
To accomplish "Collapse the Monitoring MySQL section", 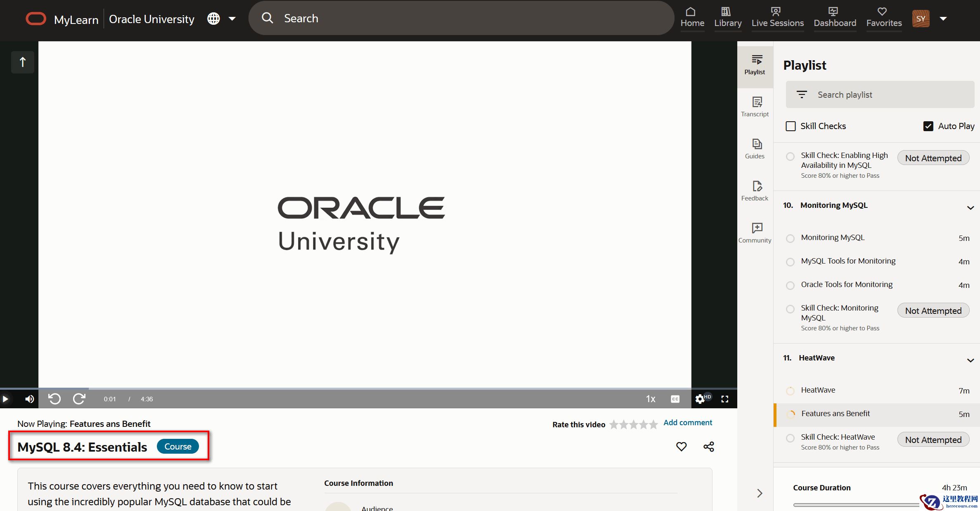I will pyautogui.click(x=970, y=207).
